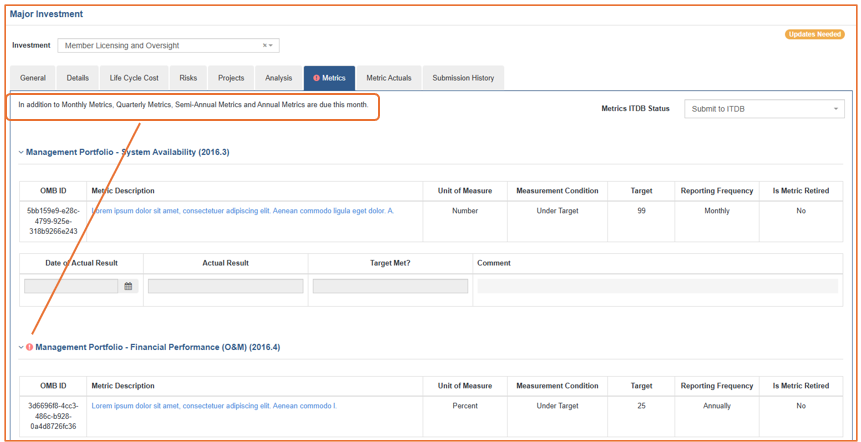
Task: Switch to the General tab
Action: [33, 78]
